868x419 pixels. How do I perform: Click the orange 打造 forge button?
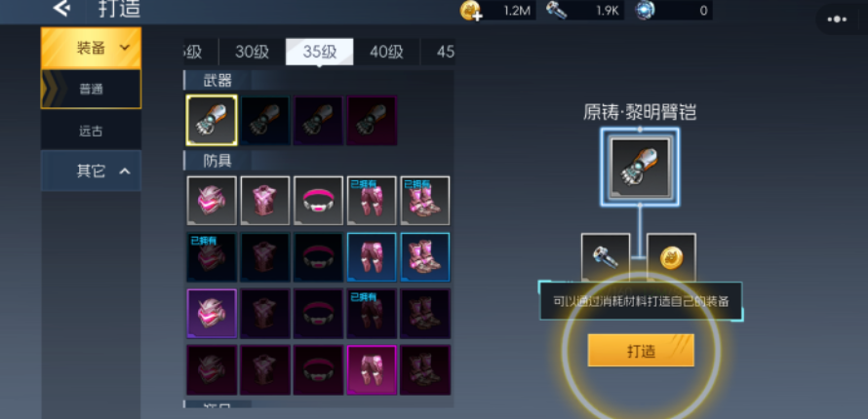[x=641, y=351]
